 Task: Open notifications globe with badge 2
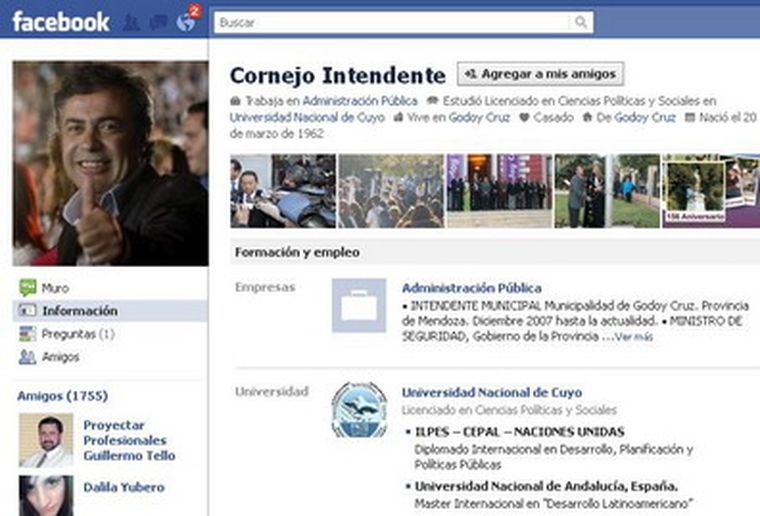(x=187, y=21)
